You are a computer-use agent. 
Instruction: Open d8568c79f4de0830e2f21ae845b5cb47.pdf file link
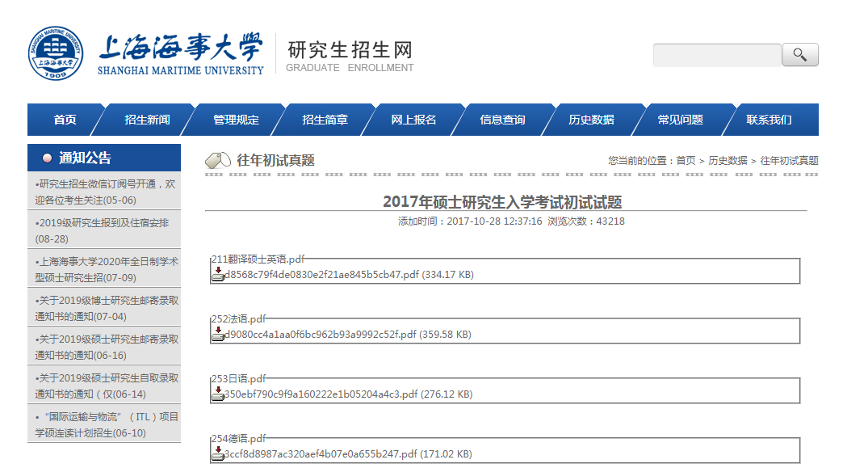pos(321,275)
